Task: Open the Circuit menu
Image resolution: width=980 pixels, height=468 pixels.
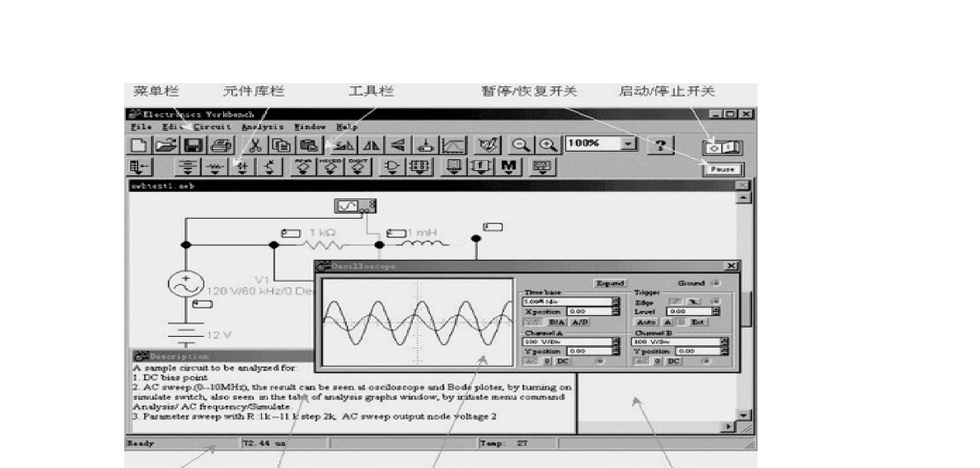Action: click(x=212, y=127)
